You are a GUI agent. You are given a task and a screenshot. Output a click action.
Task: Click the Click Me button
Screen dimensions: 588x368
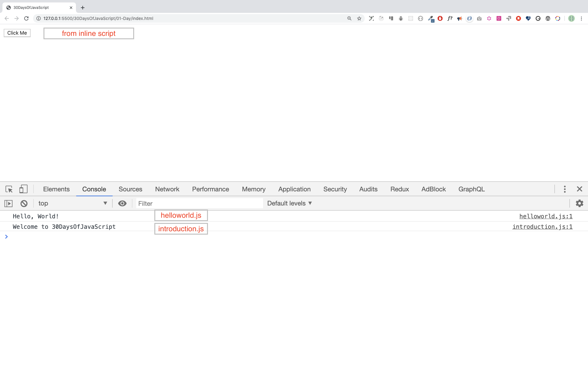[17, 32]
